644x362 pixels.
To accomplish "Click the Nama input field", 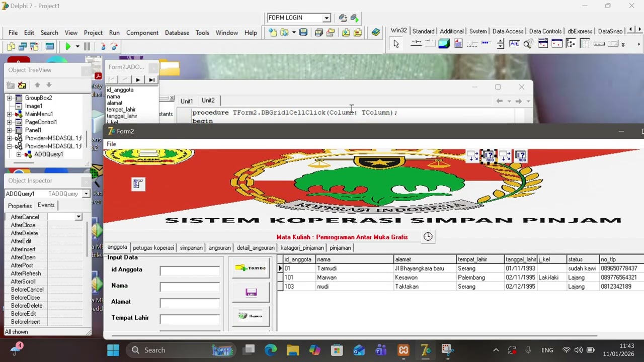I will 190,287.
